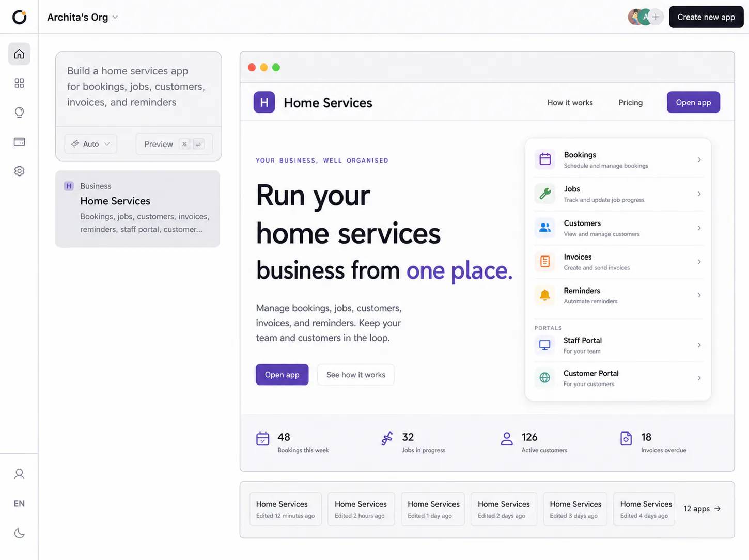
Task: Toggle dark mode moon icon
Action: pyautogui.click(x=19, y=533)
